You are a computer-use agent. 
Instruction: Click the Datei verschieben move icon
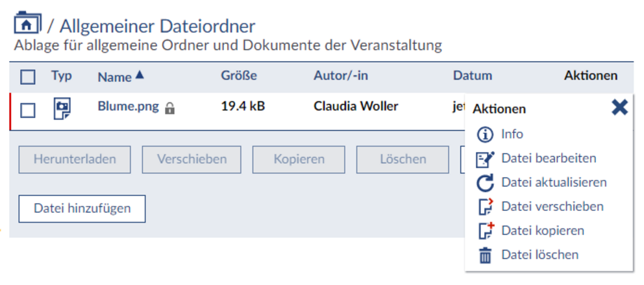click(486, 206)
